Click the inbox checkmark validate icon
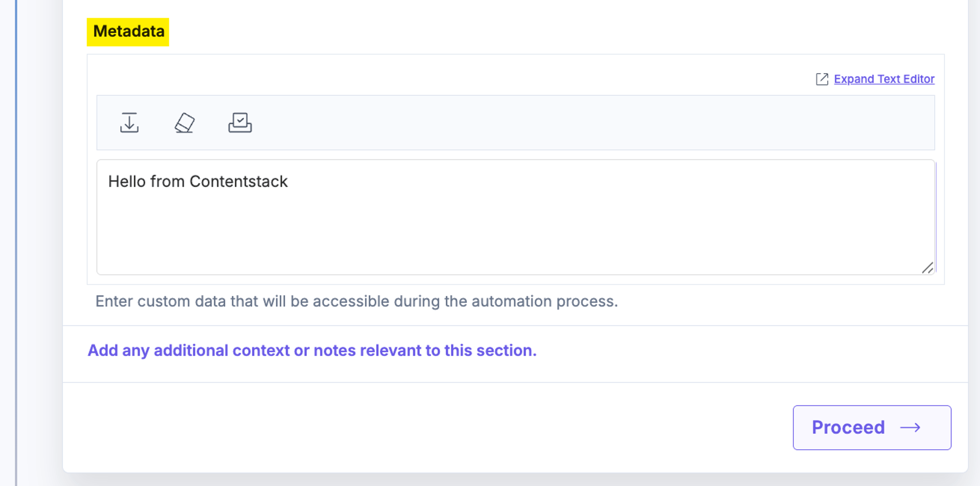This screenshot has height=486, width=980. 240,122
